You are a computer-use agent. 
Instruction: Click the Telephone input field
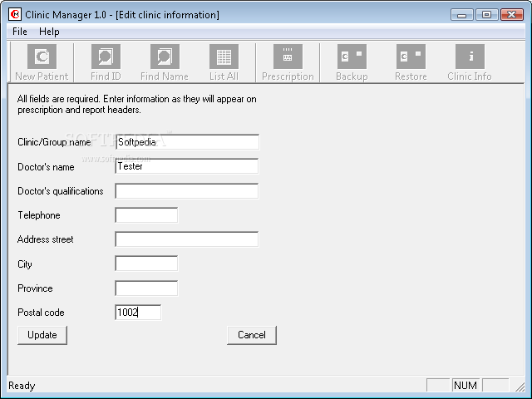click(x=146, y=215)
